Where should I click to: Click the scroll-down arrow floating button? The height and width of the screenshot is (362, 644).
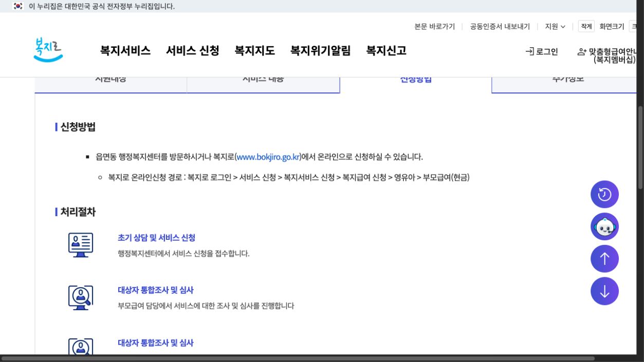(604, 291)
